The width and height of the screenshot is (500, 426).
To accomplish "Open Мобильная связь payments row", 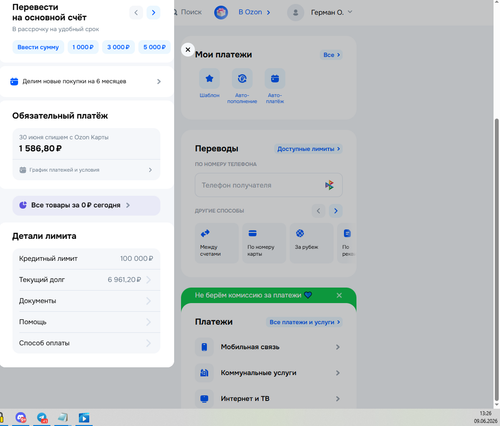I will click(x=269, y=347).
